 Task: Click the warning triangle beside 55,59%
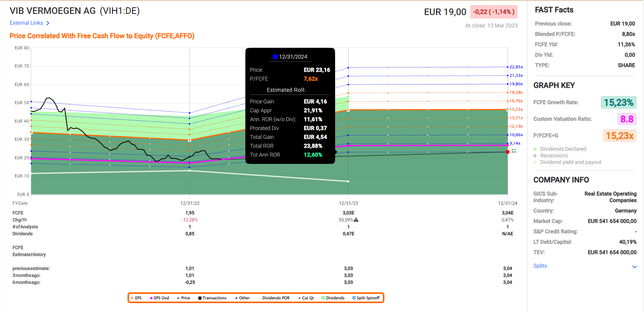click(x=356, y=220)
